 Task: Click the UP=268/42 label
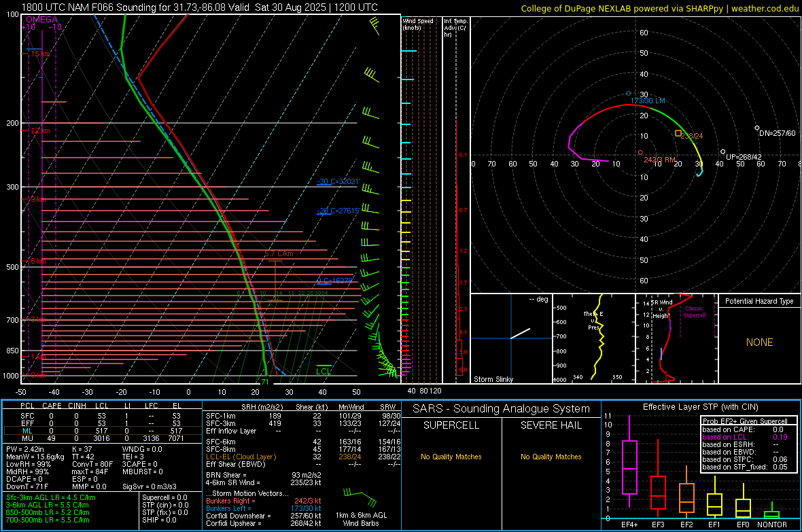[x=744, y=157]
